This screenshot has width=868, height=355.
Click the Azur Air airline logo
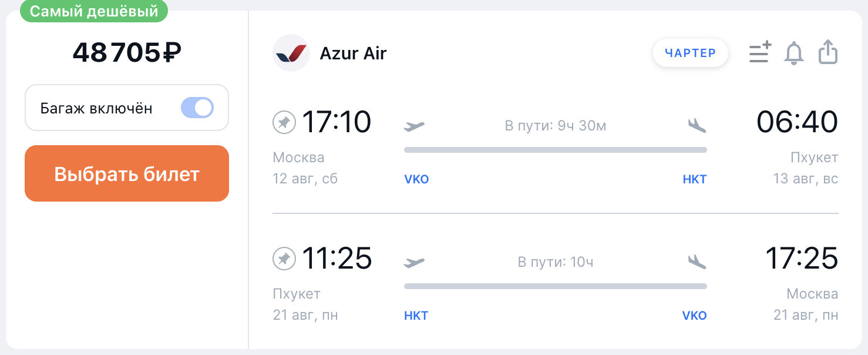click(x=291, y=53)
